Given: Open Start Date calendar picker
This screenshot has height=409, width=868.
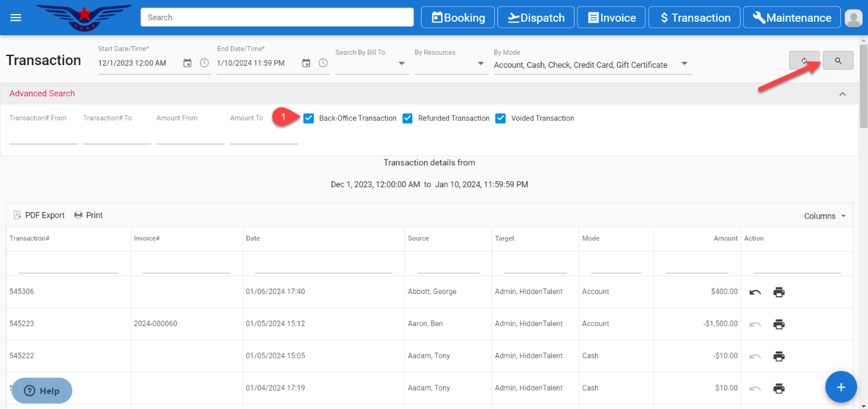Looking at the screenshot, I should 187,63.
